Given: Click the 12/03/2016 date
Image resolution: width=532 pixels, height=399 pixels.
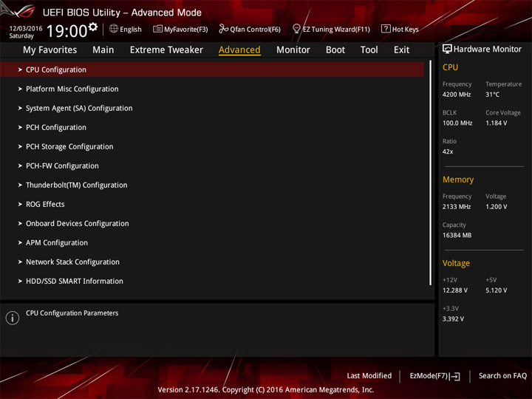Looking at the screenshot, I should [x=26, y=29].
